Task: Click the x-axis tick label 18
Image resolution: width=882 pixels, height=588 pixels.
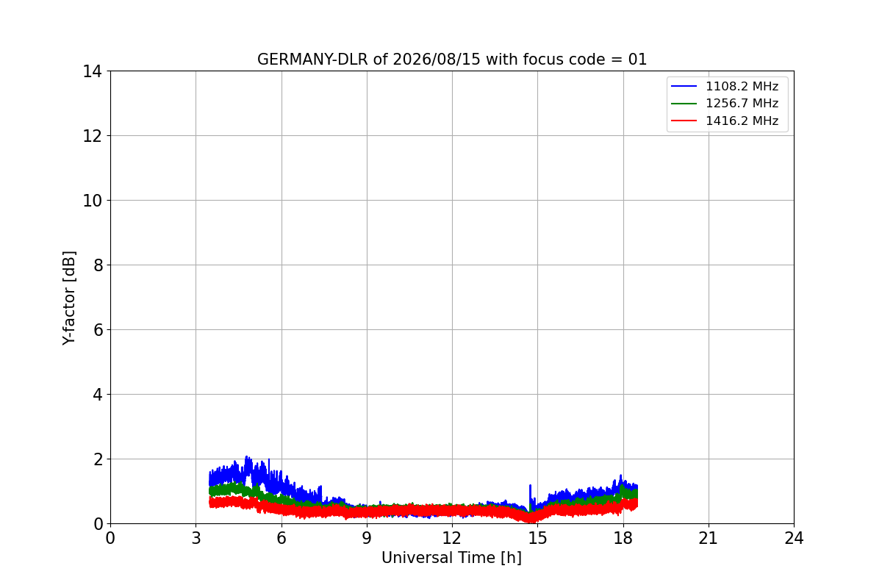Action: click(623, 538)
